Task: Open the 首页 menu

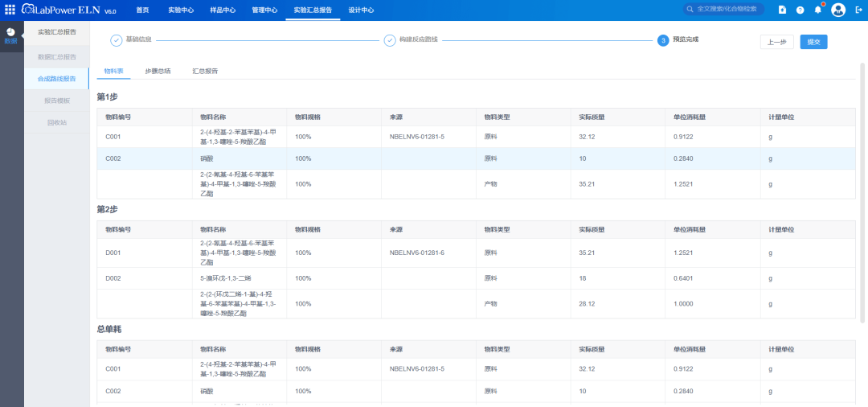Action: click(x=142, y=10)
